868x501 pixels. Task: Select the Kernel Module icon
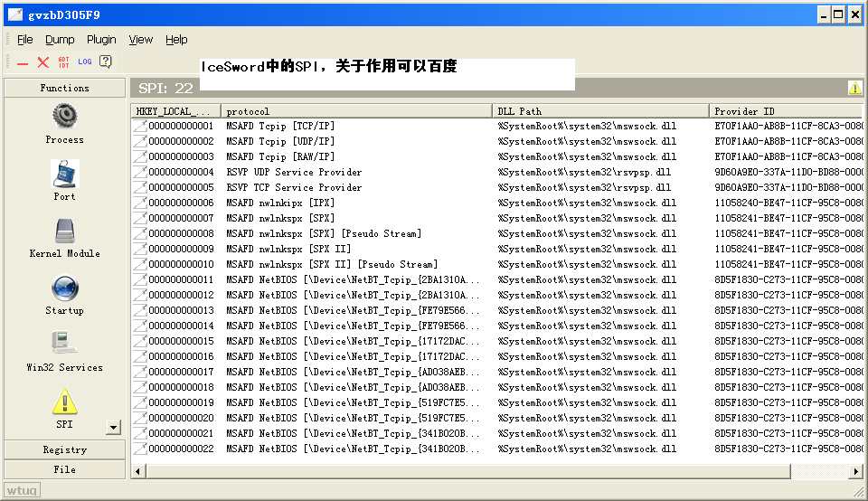(65, 231)
